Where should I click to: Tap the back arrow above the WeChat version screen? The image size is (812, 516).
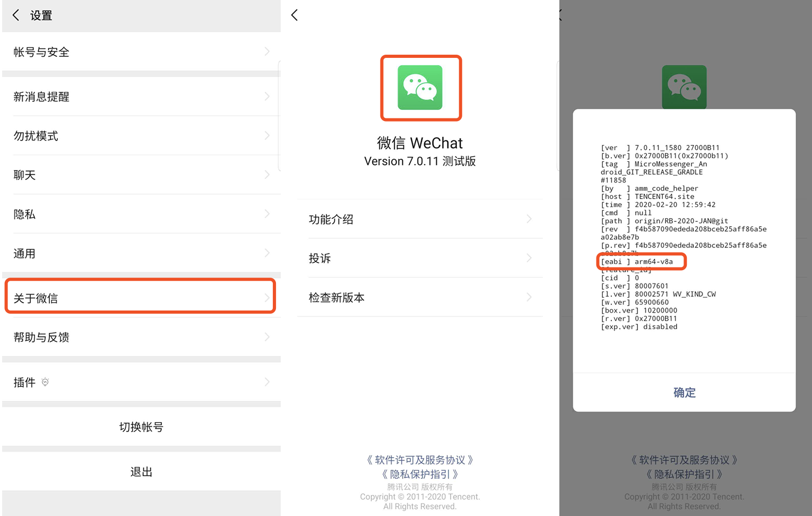point(295,15)
